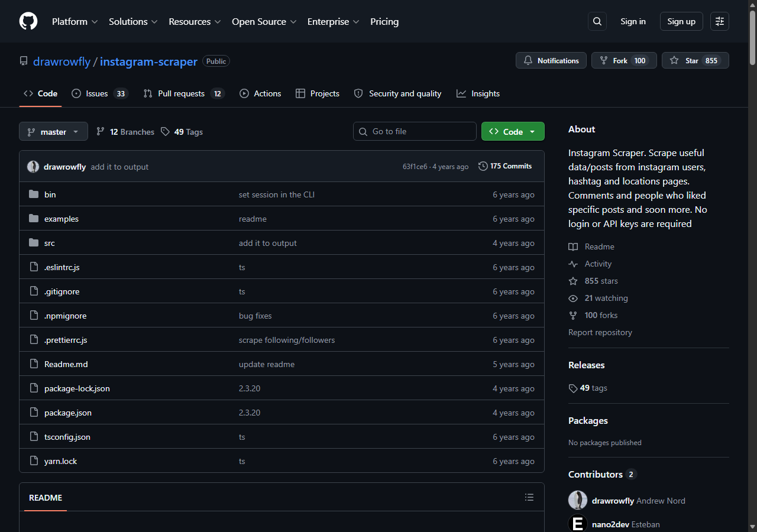Click drawrowfly contributor avatar
This screenshot has width=757, height=532.
(x=578, y=500)
